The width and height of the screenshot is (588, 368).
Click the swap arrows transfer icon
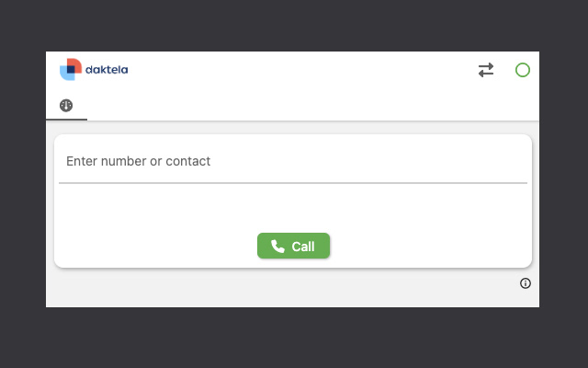[486, 70]
